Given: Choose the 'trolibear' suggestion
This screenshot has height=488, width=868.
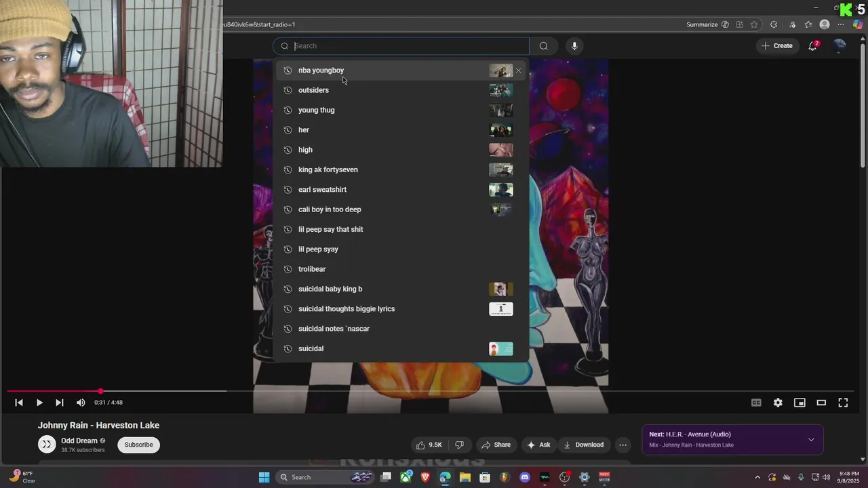Looking at the screenshot, I should click(x=401, y=269).
